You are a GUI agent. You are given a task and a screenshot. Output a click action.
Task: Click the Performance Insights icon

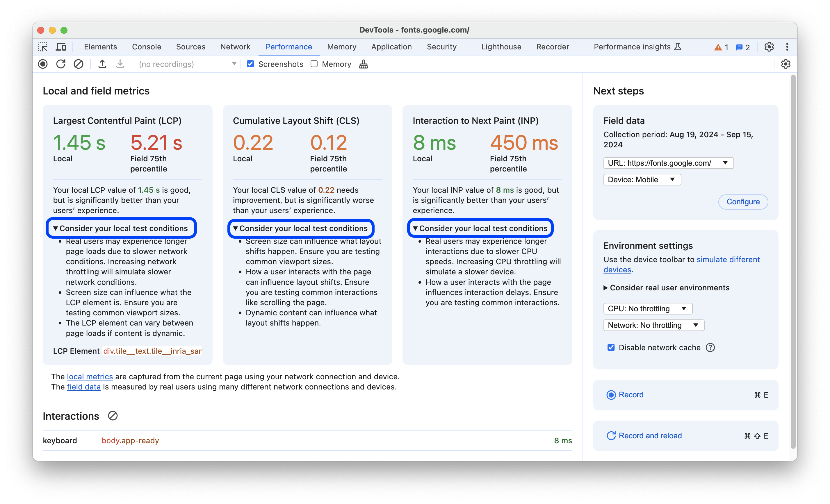[x=682, y=46]
